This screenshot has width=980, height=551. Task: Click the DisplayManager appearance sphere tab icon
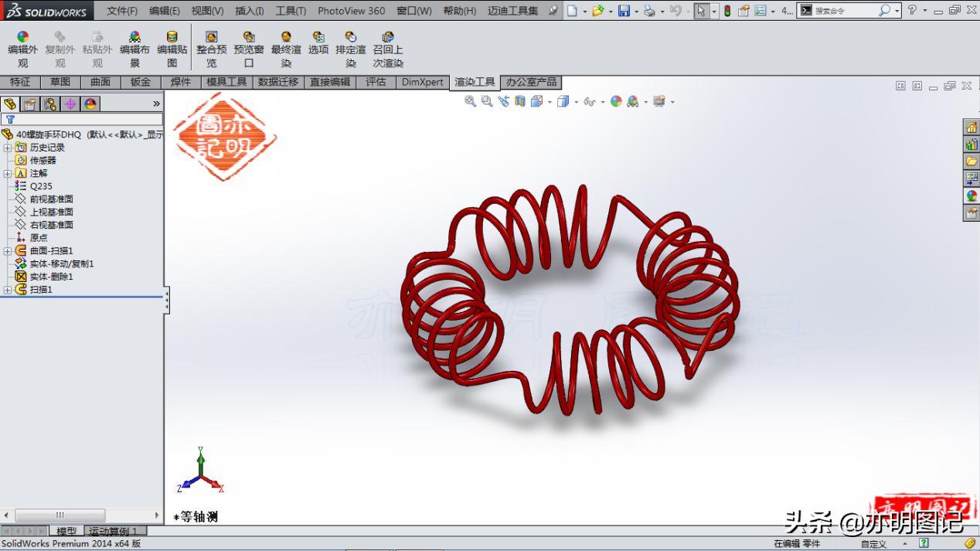[90, 103]
